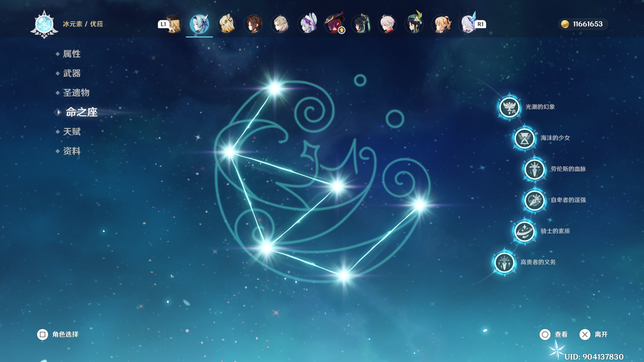Click the Cryo element emblem icon
Image resolution: width=644 pixels, height=362 pixels.
[x=44, y=24]
